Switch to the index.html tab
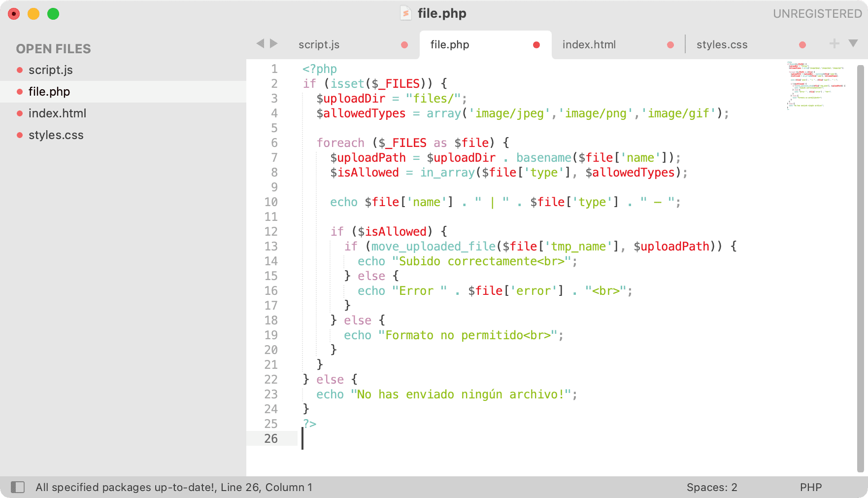Screen dimensions: 868x498 [589, 44]
